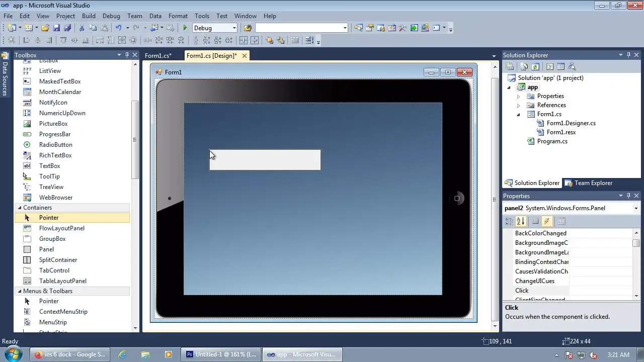The width and height of the screenshot is (644, 362).
Task: Select the white panel on the form
Action: pyautogui.click(x=265, y=160)
